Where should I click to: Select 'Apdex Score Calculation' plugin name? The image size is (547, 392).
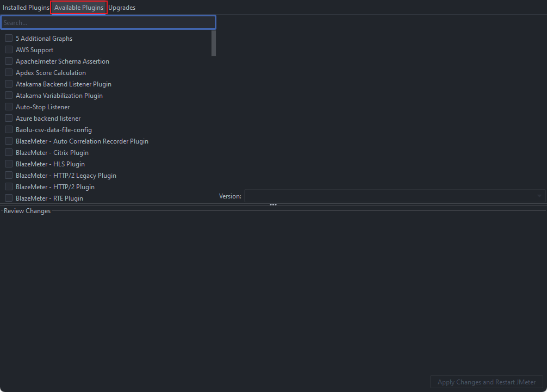(51, 72)
